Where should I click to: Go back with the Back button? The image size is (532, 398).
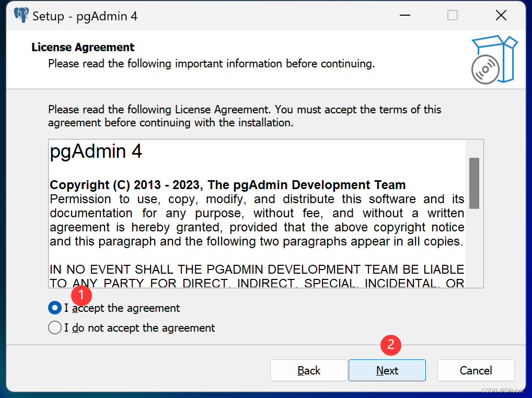click(309, 370)
